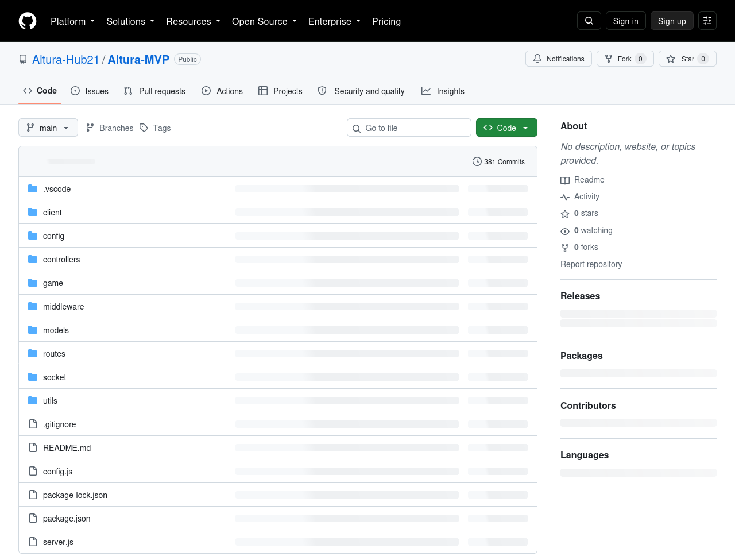735x560 pixels.
Task: Switch to Security and quality tab
Action: click(361, 91)
